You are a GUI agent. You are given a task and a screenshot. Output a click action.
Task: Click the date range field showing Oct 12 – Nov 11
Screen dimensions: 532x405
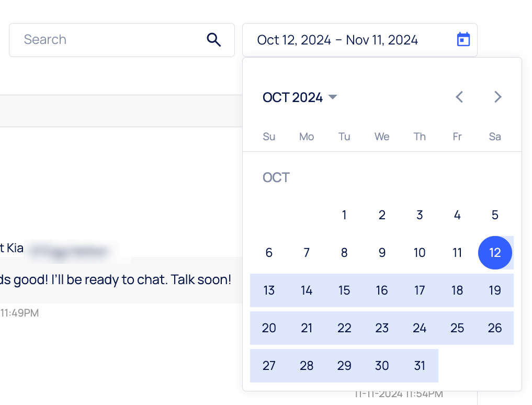[337, 39]
